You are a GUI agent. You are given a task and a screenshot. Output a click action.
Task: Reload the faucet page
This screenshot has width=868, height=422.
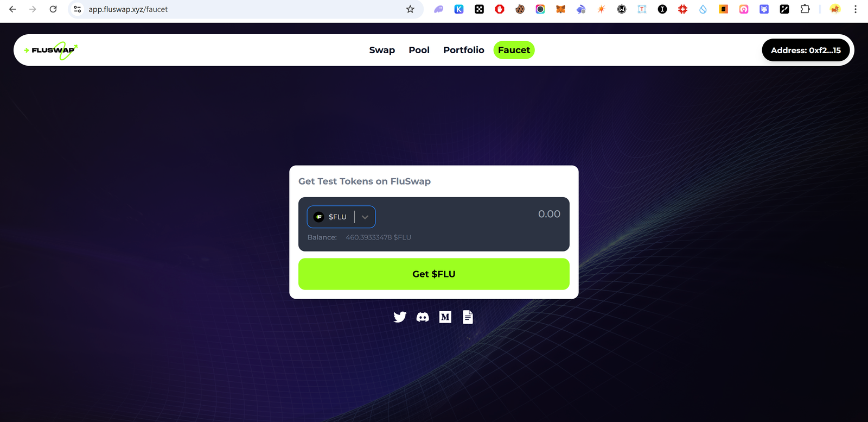[53, 9]
